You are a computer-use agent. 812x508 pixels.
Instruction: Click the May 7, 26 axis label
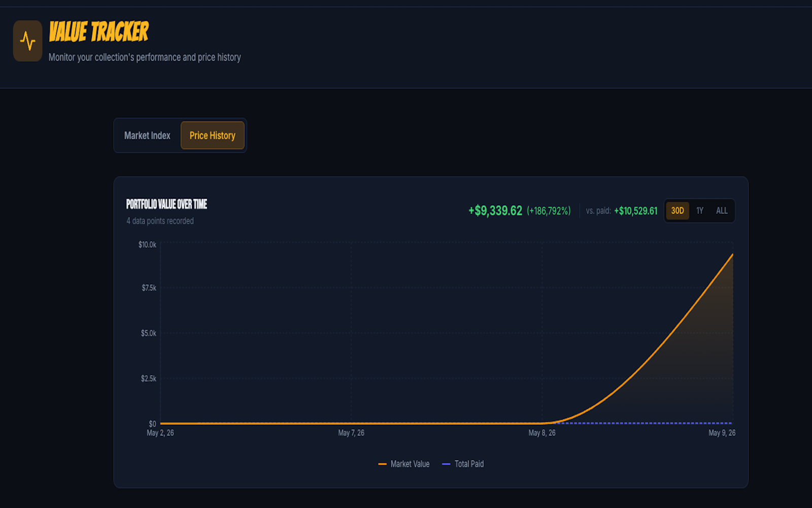(351, 433)
